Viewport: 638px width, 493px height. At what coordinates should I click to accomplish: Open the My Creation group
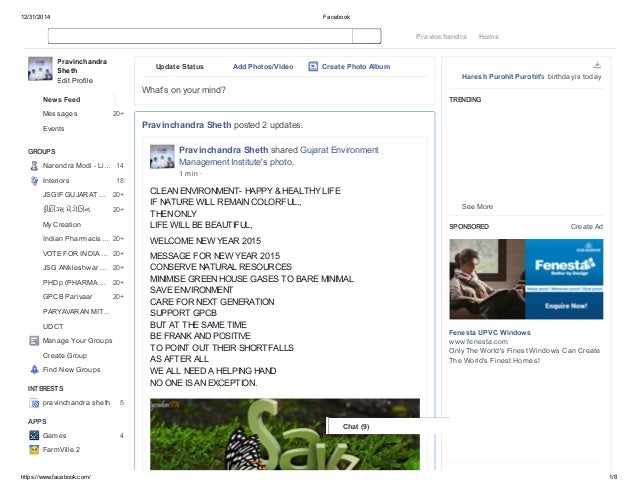[62, 225]
